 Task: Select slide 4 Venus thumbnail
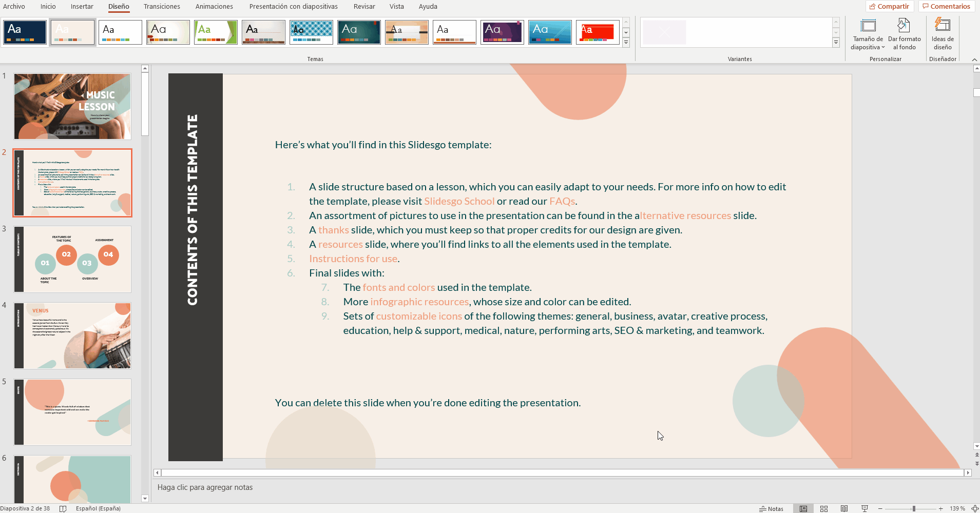[72, 336]
